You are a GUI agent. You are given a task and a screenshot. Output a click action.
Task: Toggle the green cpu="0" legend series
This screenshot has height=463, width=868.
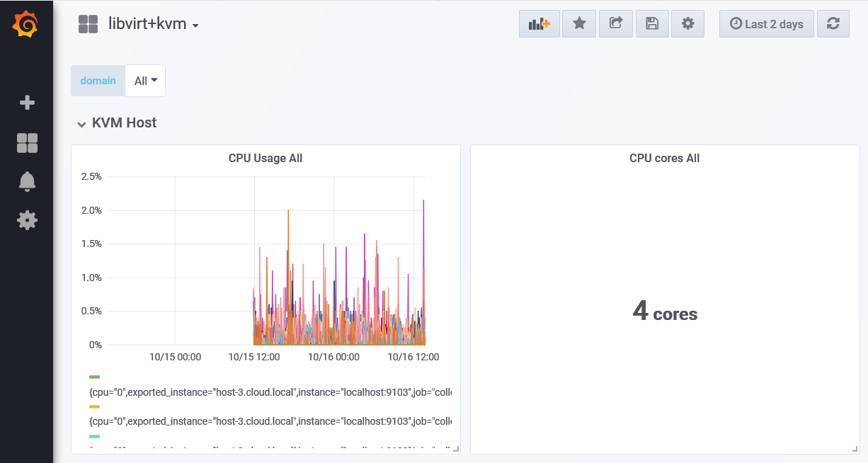(x=94, y=377)
